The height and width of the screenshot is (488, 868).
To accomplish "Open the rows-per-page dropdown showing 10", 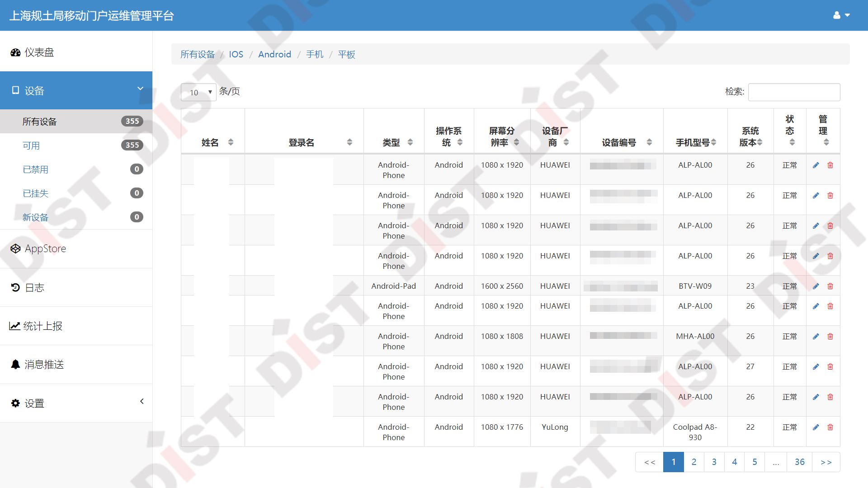I will tap(198, 92).
